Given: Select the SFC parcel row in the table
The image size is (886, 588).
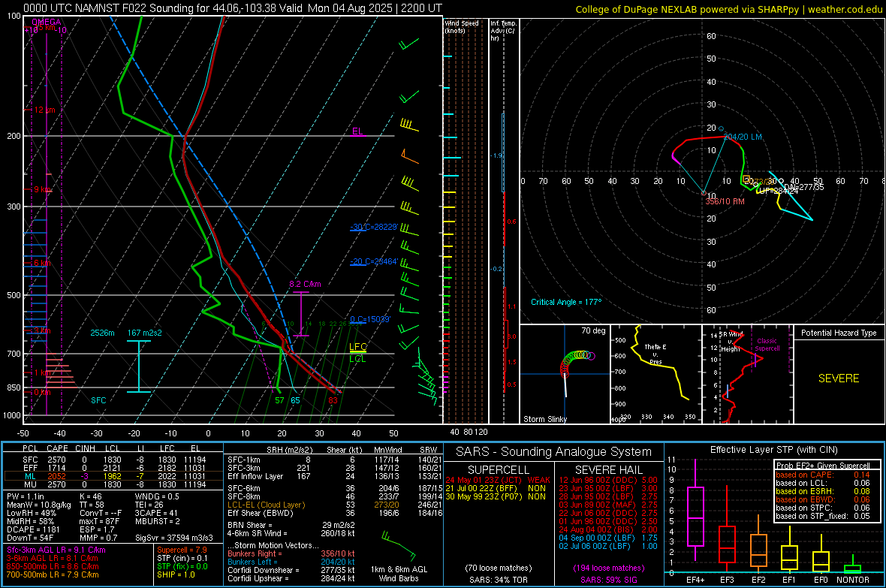Looking at the screenshot, I should click(x=113, y=460).
